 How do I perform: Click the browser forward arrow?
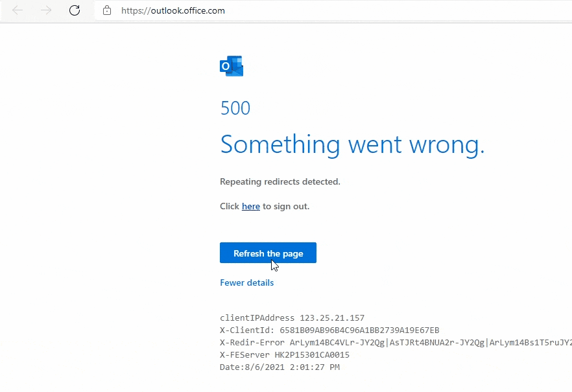(x=46, y=10)
